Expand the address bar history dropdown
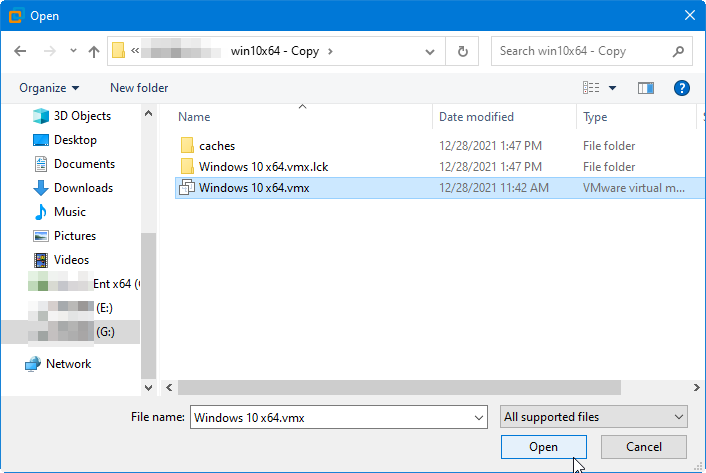Viewport: 706px width, 473px height. click(x=430, y=51)
